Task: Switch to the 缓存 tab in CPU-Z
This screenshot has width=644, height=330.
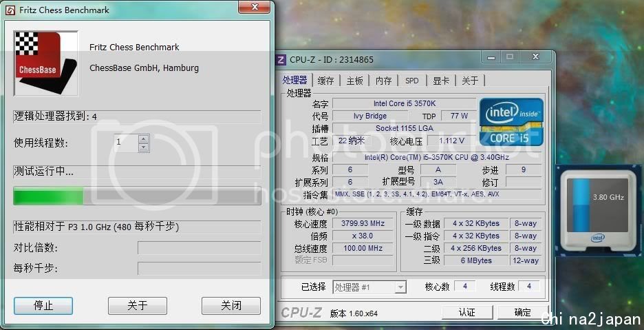Action: pos(325,81)
